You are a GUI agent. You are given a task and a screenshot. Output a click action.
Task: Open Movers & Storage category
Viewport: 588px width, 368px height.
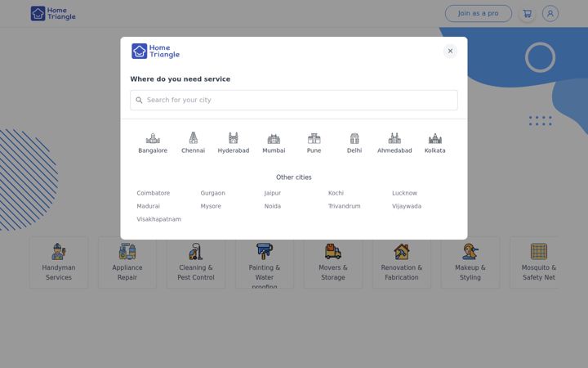coord(333,263)
